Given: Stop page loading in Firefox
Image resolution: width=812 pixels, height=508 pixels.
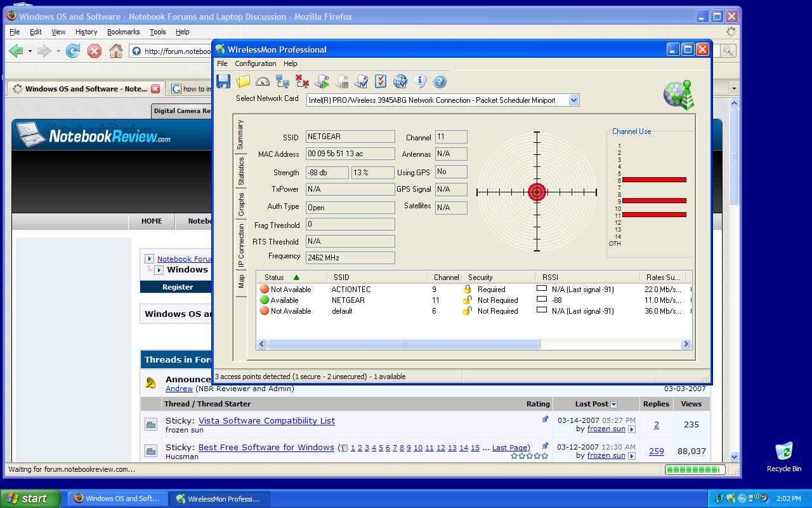Looking at the screenshot, I should click(x=95, y=51).
